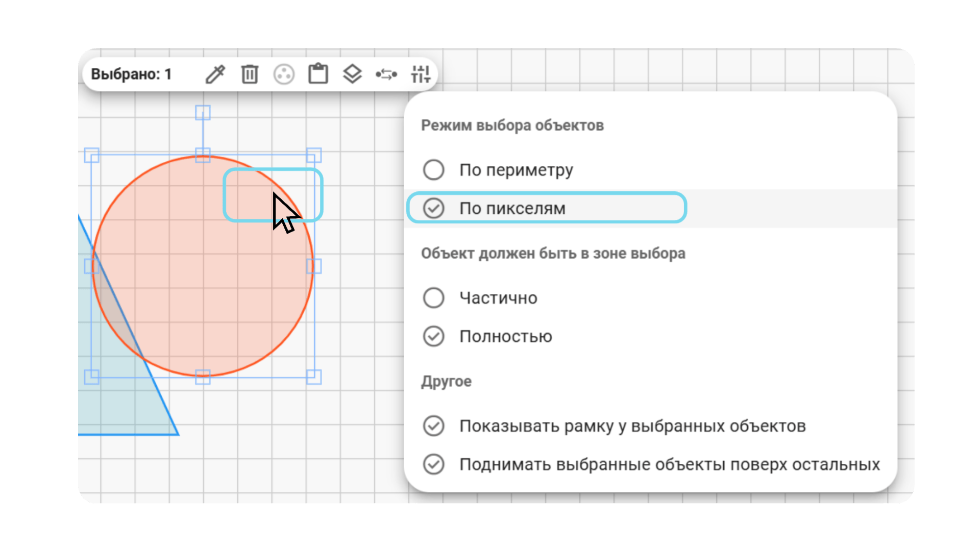Open selection settings sliders icon
This screenshot has width=980, height=551.
pyautogui.click(x=421, y=74)
